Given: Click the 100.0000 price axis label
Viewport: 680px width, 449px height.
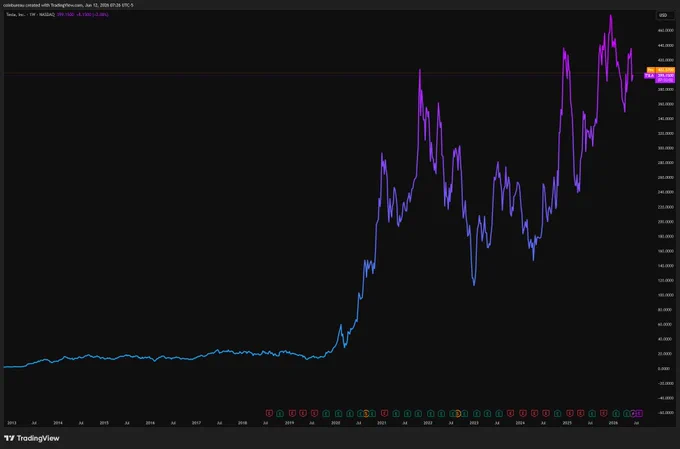Looking at the screenshot, I should (666, 295).
